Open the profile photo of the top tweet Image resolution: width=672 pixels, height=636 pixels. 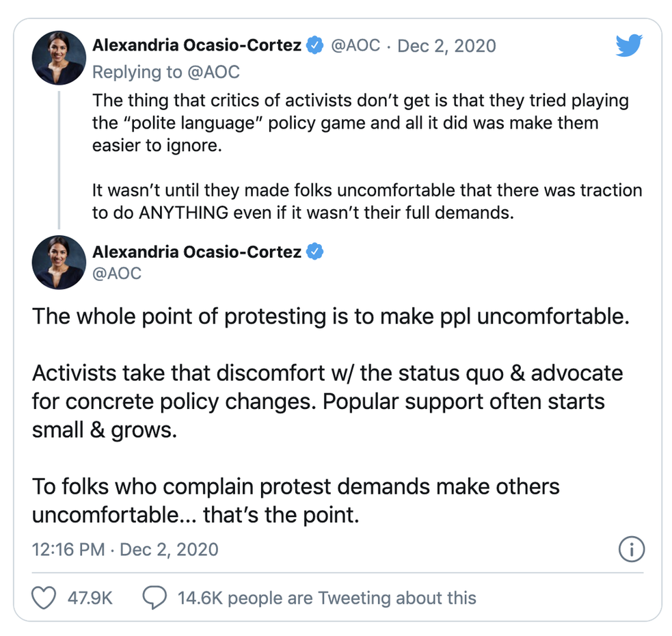tap(59, 58)
